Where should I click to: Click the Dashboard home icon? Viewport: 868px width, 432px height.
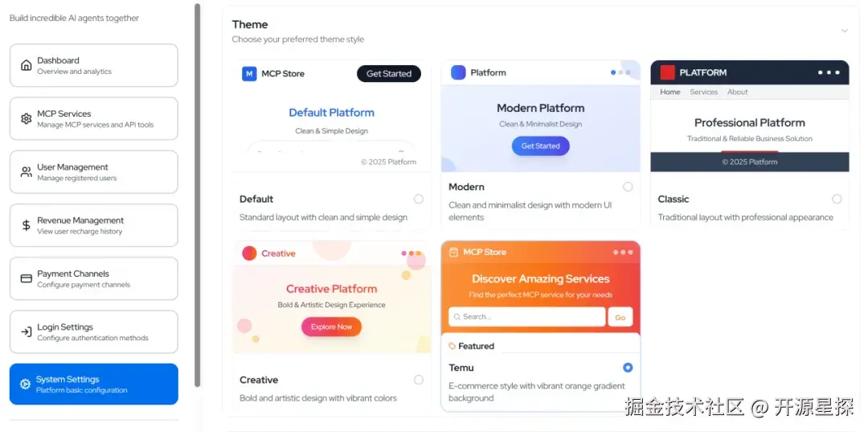(26, 65)
